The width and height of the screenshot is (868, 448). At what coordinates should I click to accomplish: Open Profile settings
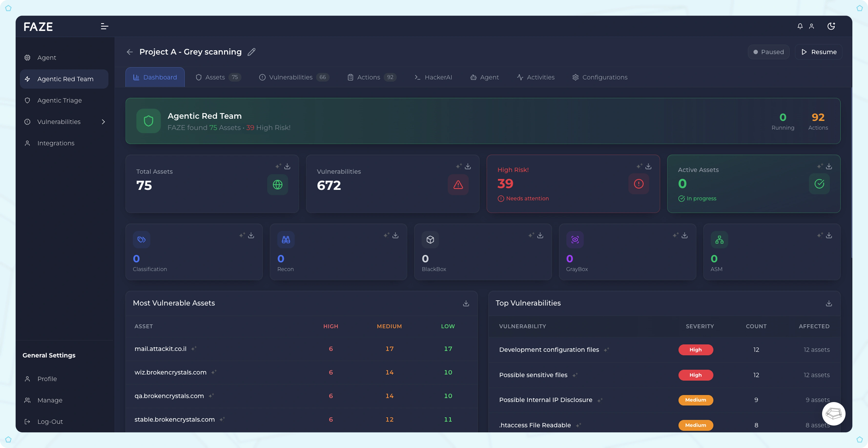pos(64,379)
